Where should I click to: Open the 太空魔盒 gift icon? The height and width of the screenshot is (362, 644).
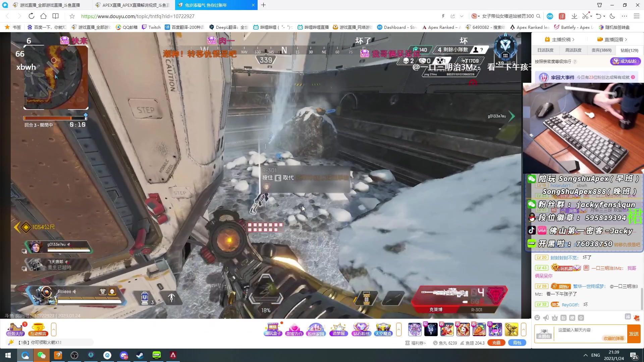(383, 329)
